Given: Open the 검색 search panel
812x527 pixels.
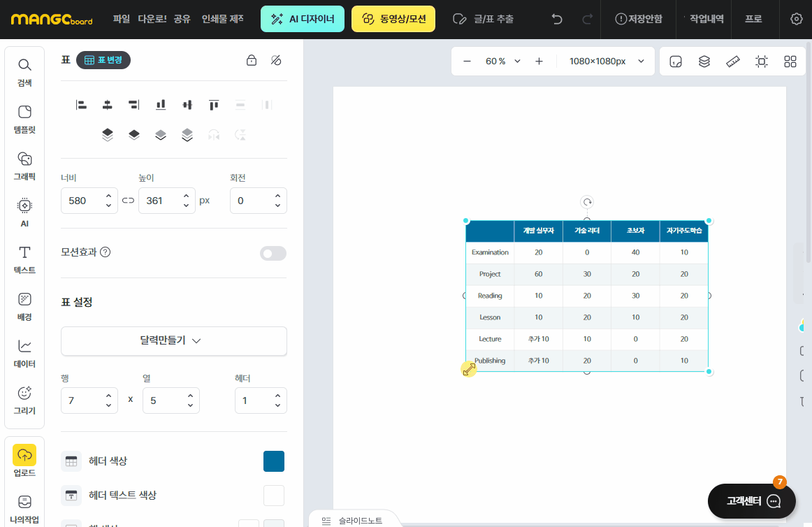Looking at the screenshot, I should [x=24, y=73].
